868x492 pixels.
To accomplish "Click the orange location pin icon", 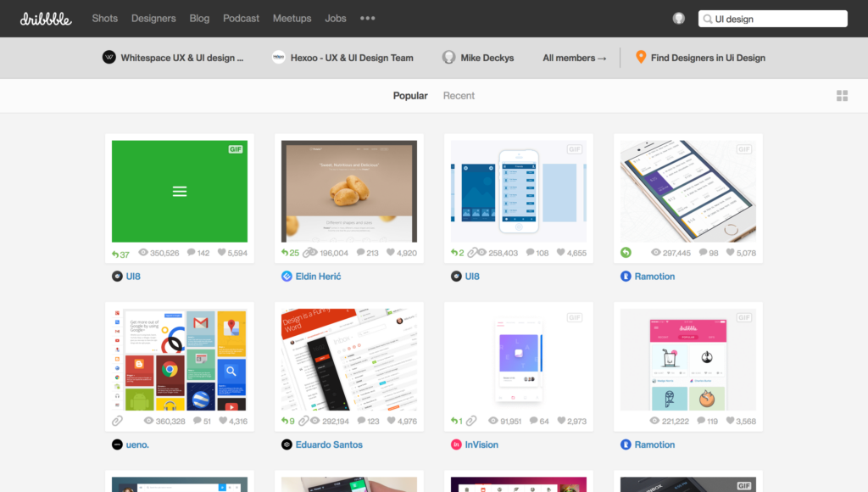I will click(x=641, y=57).
